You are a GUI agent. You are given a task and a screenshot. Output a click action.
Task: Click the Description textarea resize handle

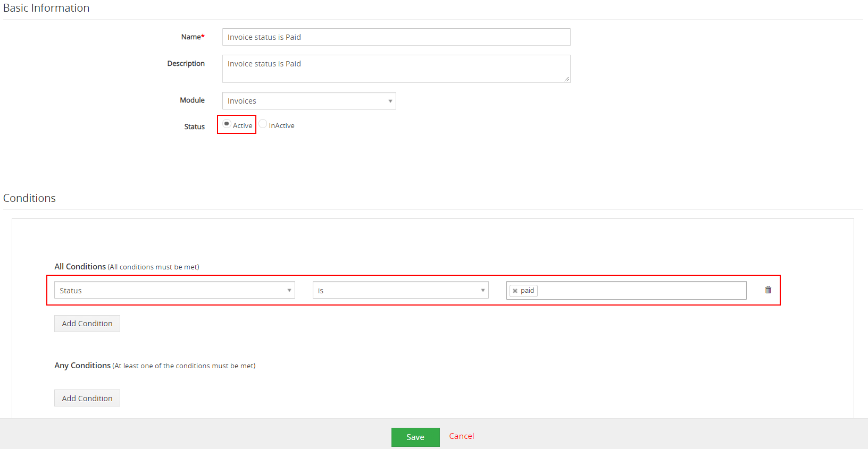click(566, 79)
